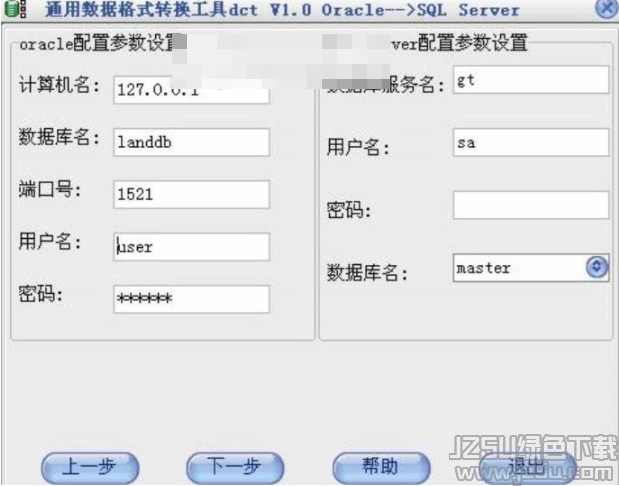The width and height of the screenshot is (619, 486).
Task: Close the dct converter window
Action: tap(607, 9)
